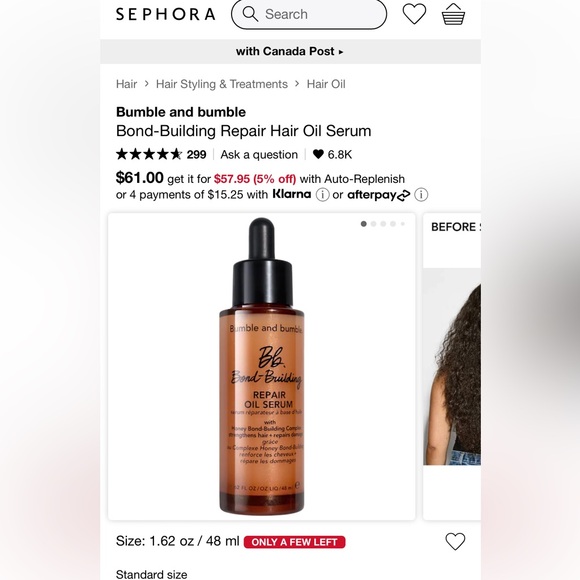Click the Klarna info icon

[x=323, y=195]
